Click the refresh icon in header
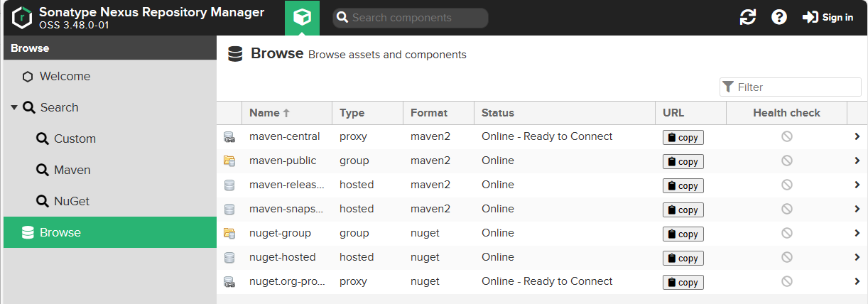The width and height of the screenshot is (868, 304). tap(748, 18)
